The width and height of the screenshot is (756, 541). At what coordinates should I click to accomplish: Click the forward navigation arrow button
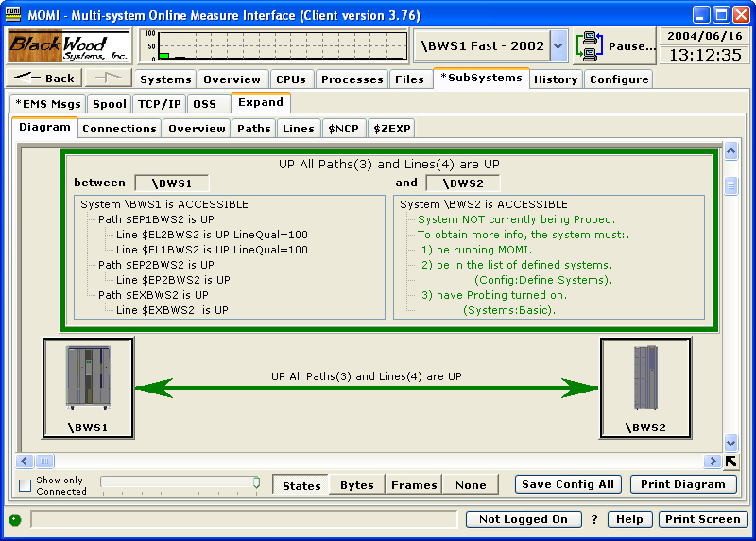[108, 78]
